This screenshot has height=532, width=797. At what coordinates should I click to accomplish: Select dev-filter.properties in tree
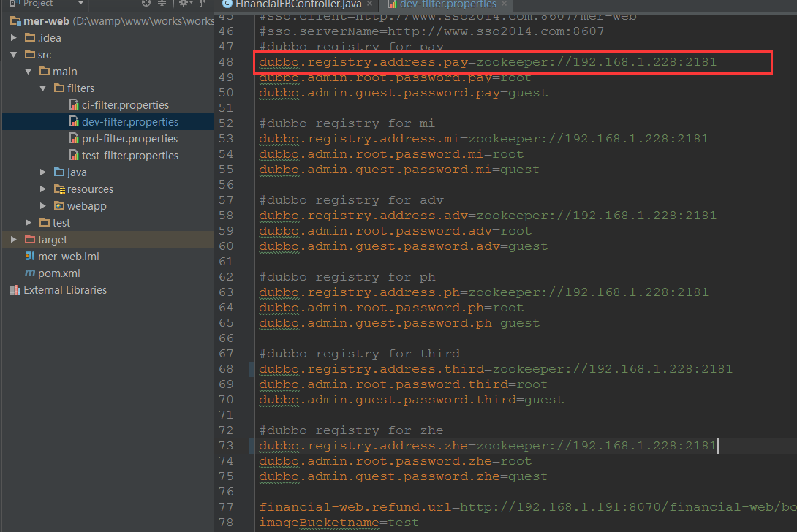click(130, 121)
